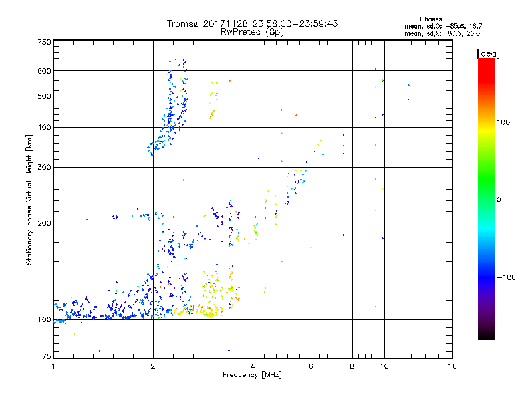Click the '500' height axis tick label
Screen dimensions: 532x399
pyautogui.click(x=44, y=96)
